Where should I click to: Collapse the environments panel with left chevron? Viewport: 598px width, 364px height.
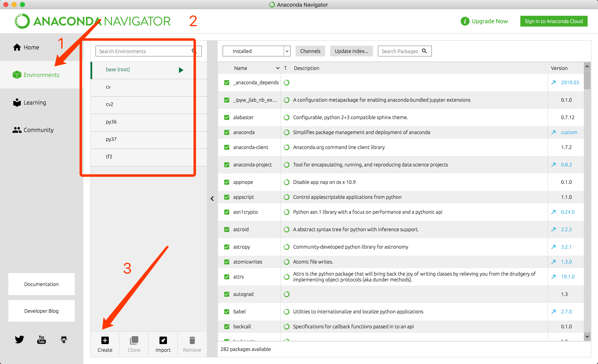pyautogui.click(x=212, y=199)
